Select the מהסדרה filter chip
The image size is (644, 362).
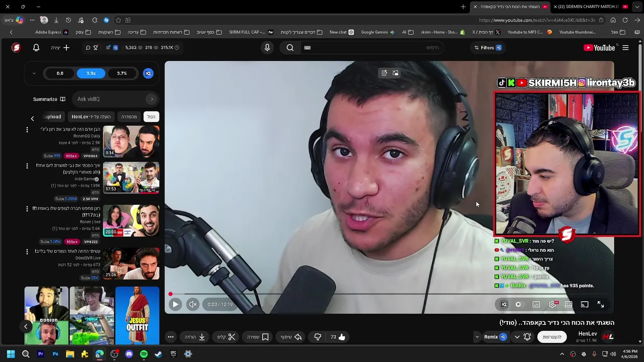[x=129, y=117]
